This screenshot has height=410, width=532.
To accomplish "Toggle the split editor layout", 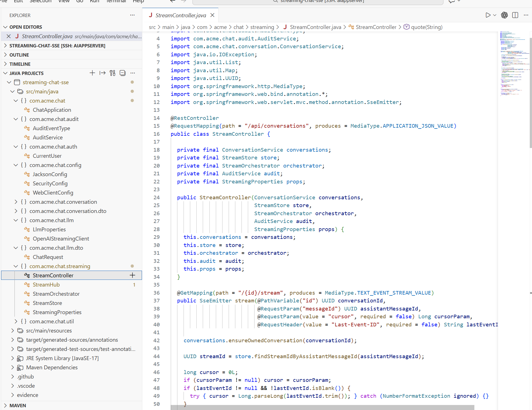I will click(x=515, y=15).
